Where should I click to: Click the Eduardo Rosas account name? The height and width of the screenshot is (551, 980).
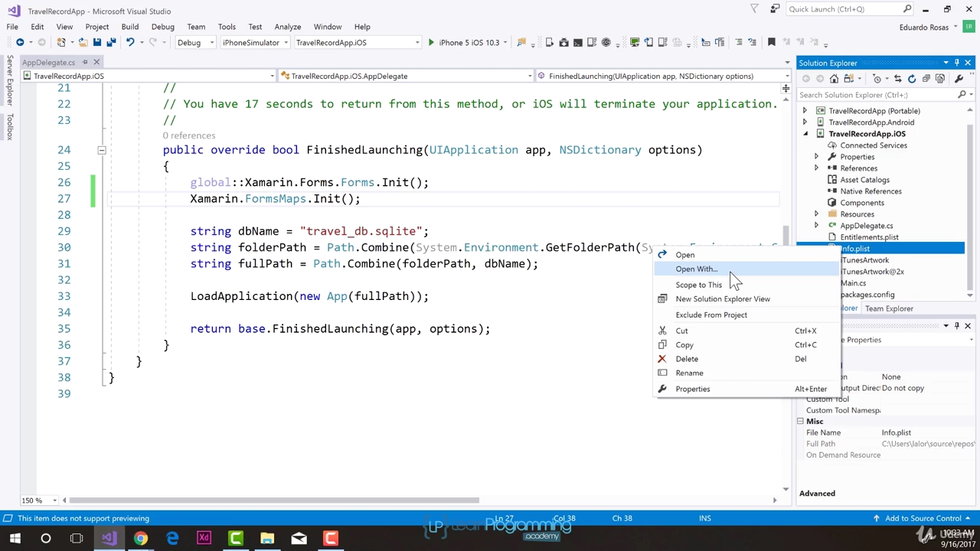pyautogui.click(x=924, y=27)
